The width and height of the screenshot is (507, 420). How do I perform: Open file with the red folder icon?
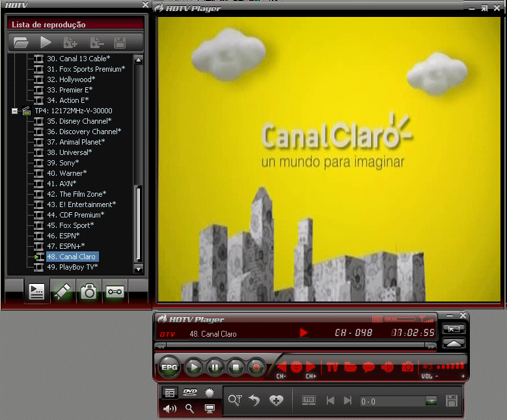click(350, 367)
